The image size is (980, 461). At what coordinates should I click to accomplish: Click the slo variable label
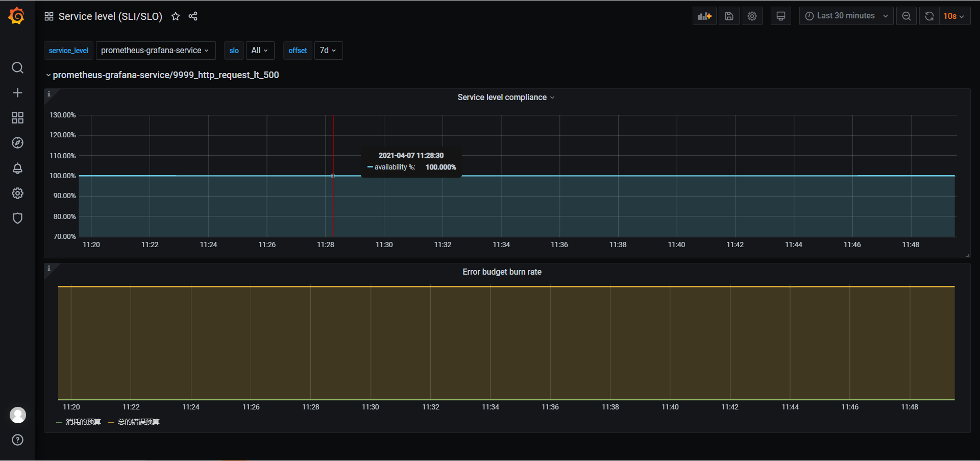tap(234, 51)
